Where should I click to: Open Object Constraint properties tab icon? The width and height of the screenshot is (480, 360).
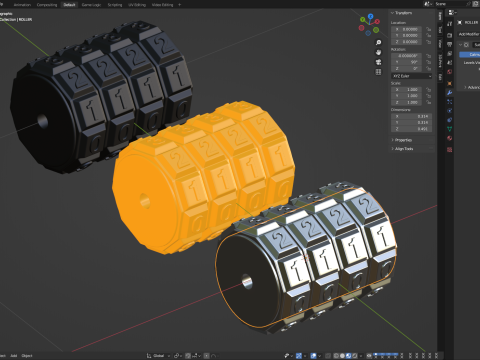click(x=449, y=120)
